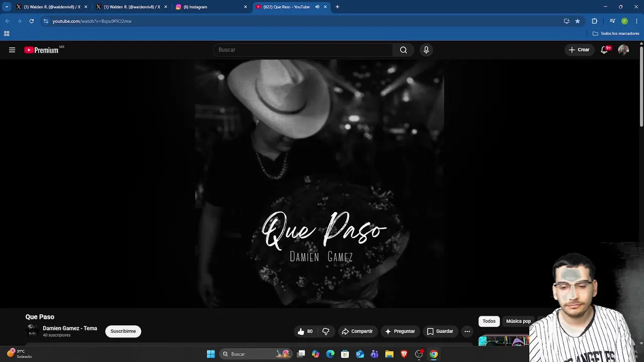Viewport: 644px width, 362px height.
Task: Close the Que Paso YouTube tab
Action: click(326, 7)
